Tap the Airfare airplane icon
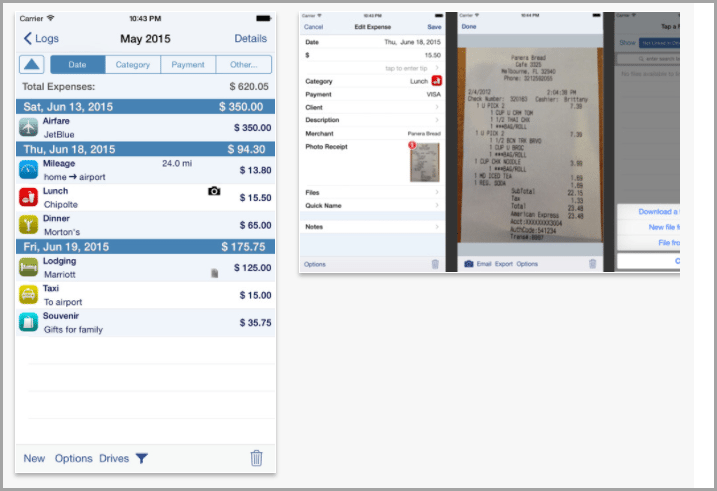The image size is (717, 491). point(28,128)
